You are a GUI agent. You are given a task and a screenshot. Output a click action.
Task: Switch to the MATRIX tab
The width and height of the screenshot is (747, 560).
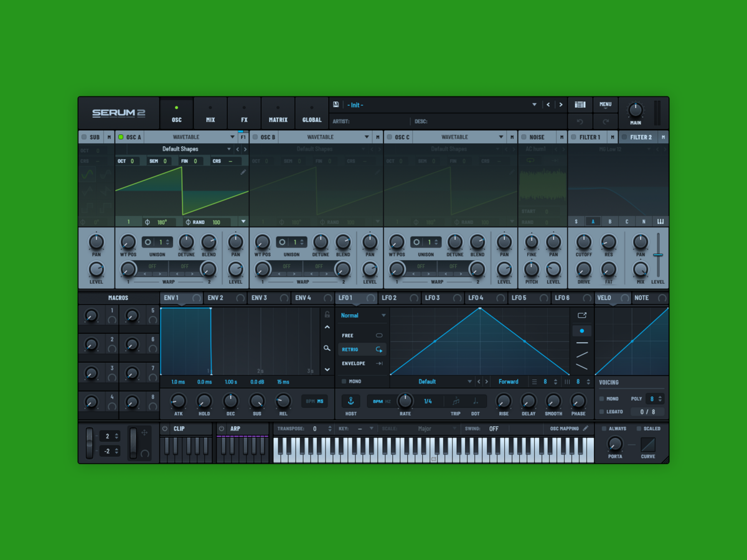[x=278, y=113]
